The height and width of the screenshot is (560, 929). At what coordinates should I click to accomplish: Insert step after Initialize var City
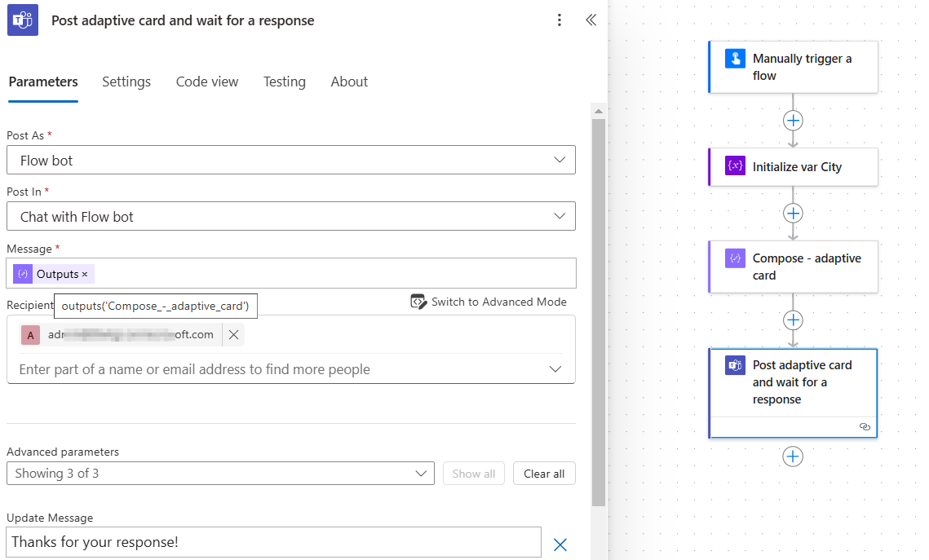pos(793,213)
